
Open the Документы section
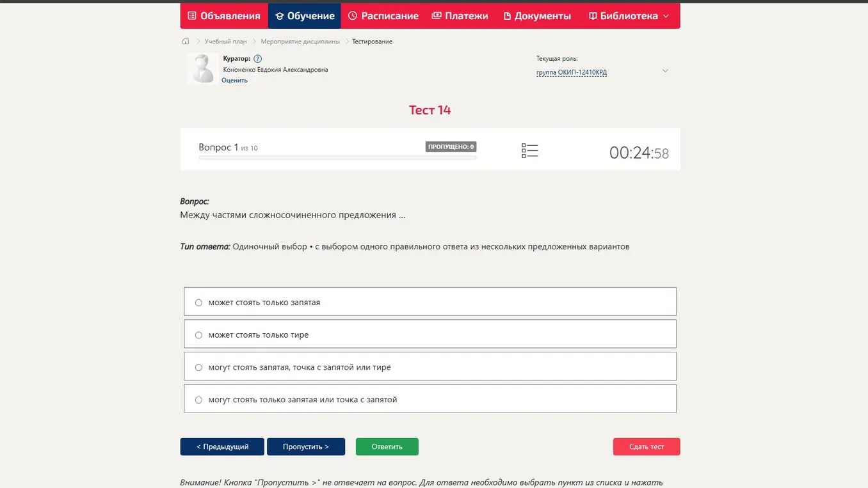click(x=537, y=16)
